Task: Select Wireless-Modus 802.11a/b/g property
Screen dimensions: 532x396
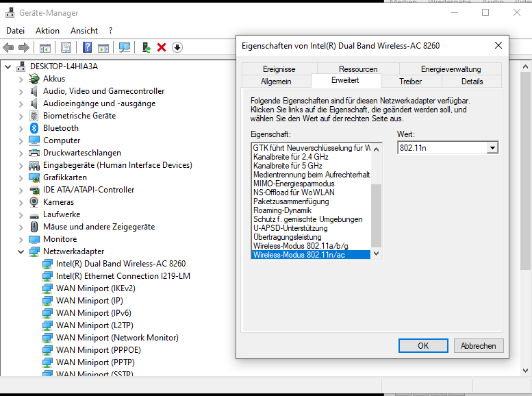Action: pos(301,246)
